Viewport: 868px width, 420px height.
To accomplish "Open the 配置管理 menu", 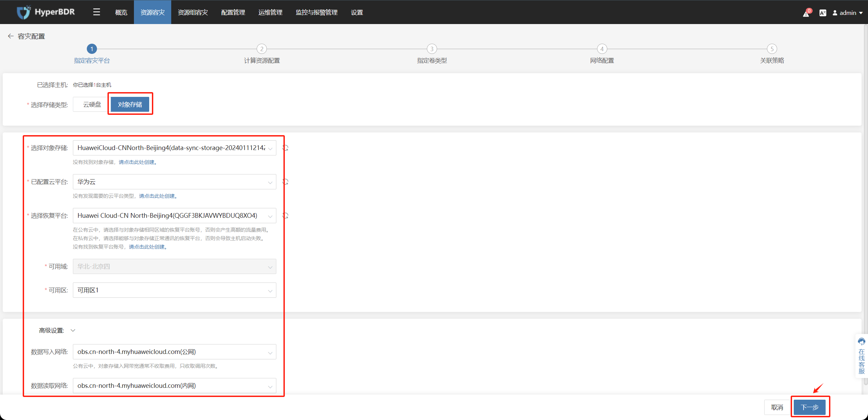I will click(233, 12).
